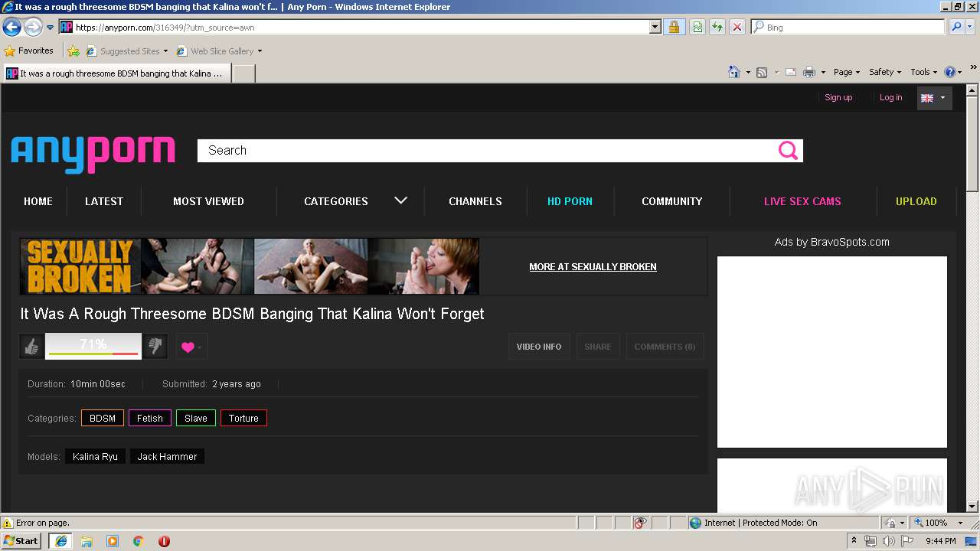This screenshot has width=980, height=551.
Task: Toggle Compatibility View icon
Action: [697, 27]
